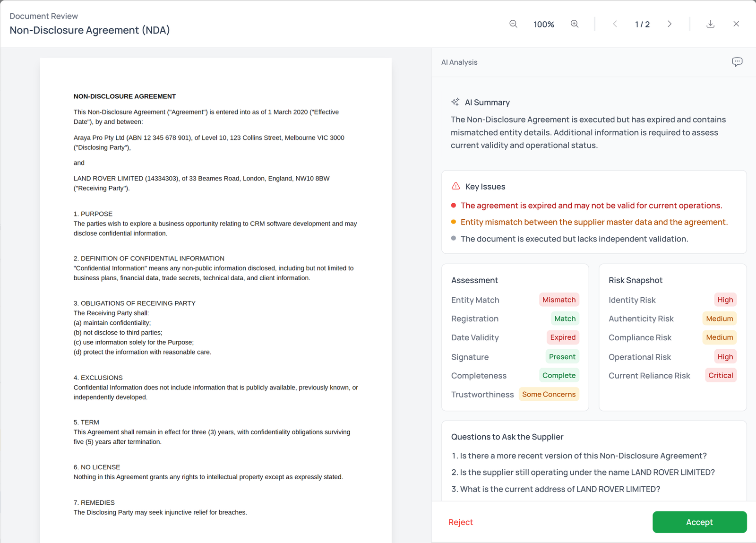Click the High badge for Identity Risk

coord(725,300)
